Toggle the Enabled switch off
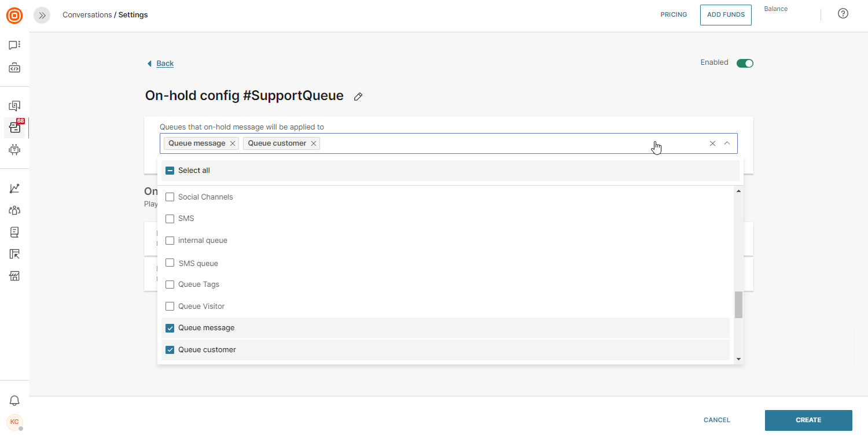 [745, 63]
